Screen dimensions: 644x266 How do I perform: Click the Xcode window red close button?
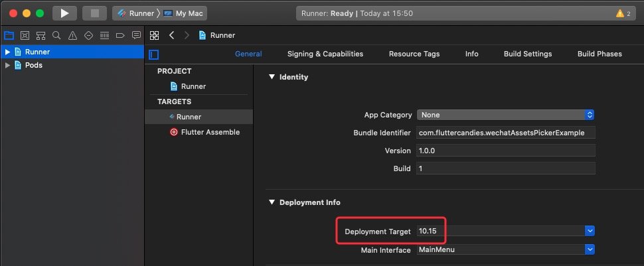click(13, 13)
